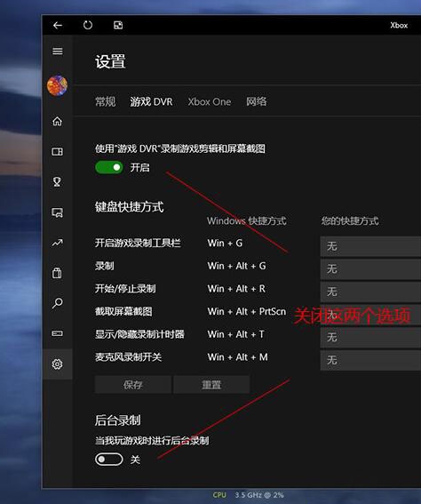Click custom shortcut field for 开启游戏录制工具栏
The width and height of the screenshot is (421, 504).
click(370, 246)
